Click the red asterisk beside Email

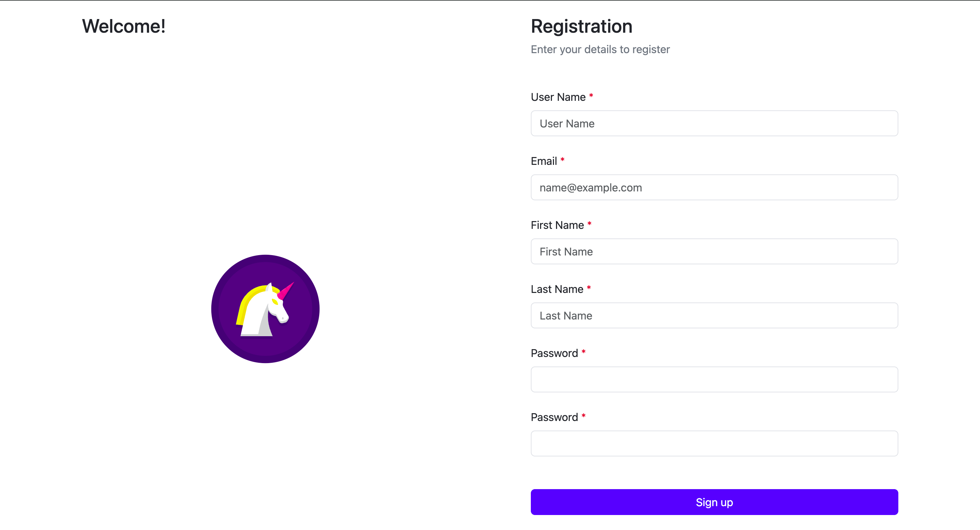[x=562, y=160]
